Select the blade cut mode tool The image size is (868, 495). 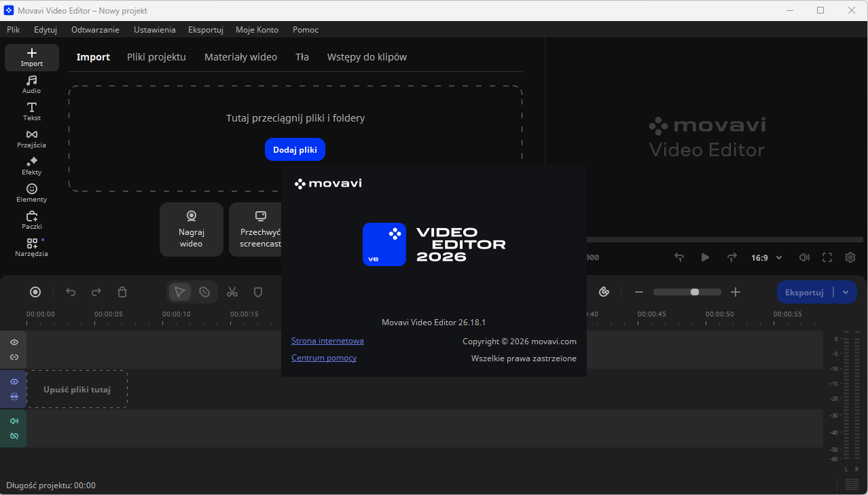[x=204, y=292]
